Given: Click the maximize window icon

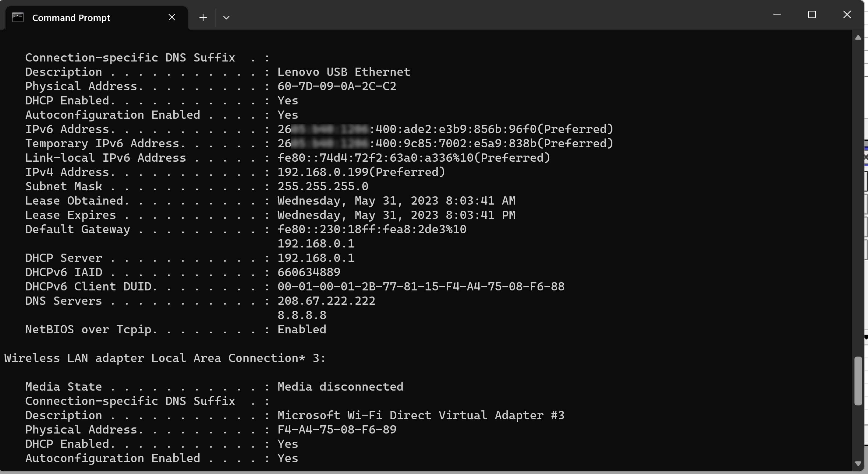Looking at the screenshot, I should click(813, 15).
